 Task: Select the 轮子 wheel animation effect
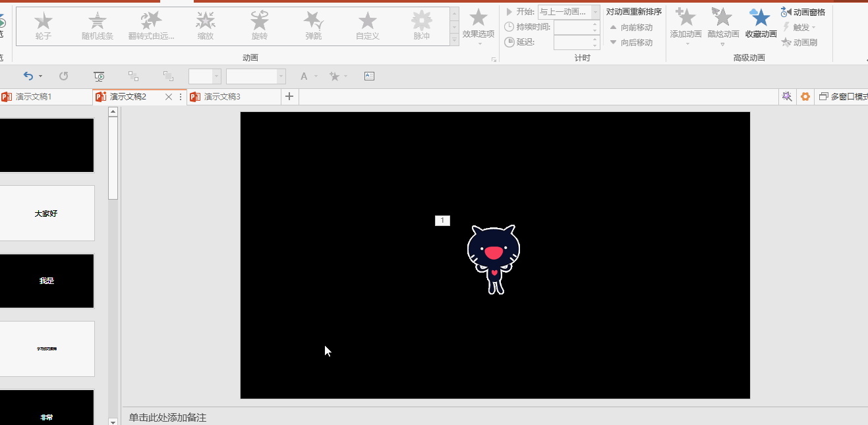pyautogui.click(x=43, y=26)
